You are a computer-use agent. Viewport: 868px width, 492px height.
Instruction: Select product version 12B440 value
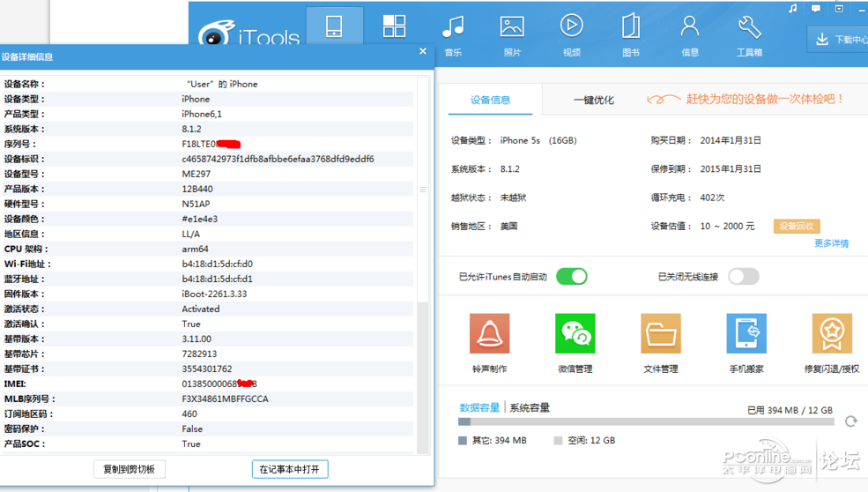[197, 189]
